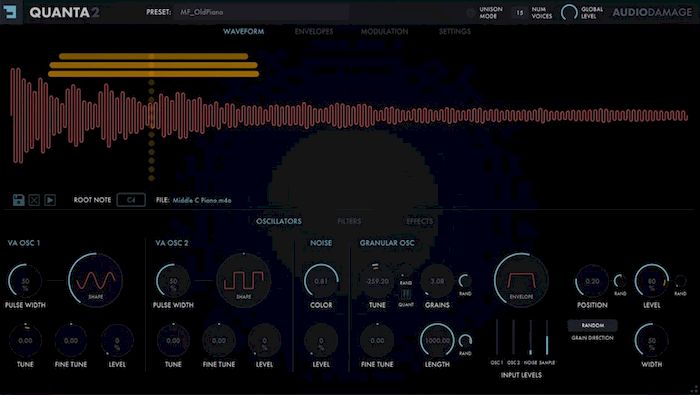This screenshot has width=700, height=395.
Task: Click the Noise Level knob
Action: pyautogui.click(x=321, y=340)
